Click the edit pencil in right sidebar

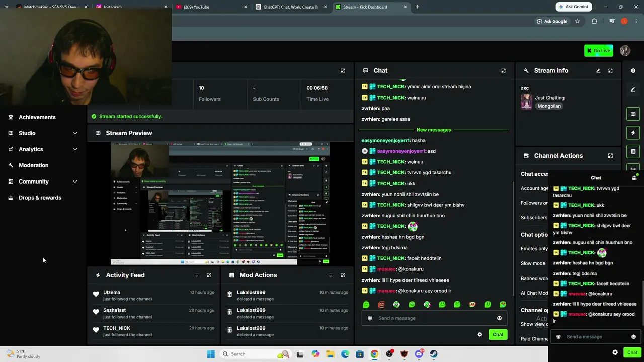point(633,89)
